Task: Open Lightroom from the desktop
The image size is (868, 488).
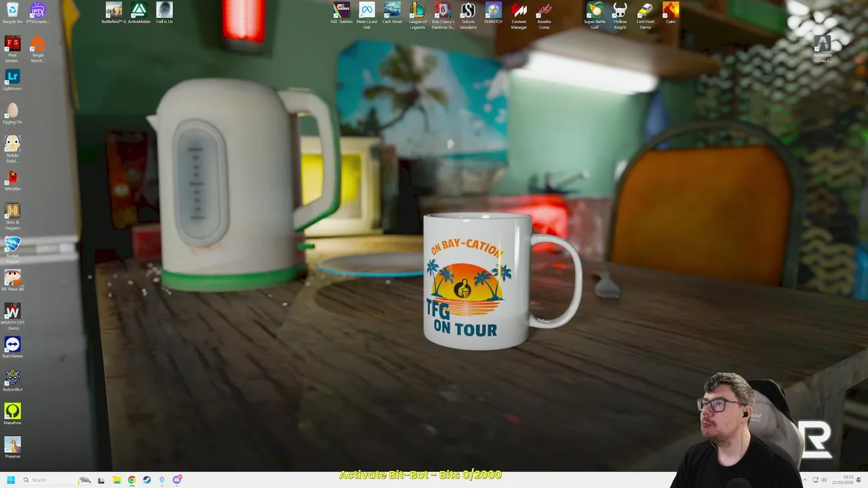Action: [x=12, y=80]
